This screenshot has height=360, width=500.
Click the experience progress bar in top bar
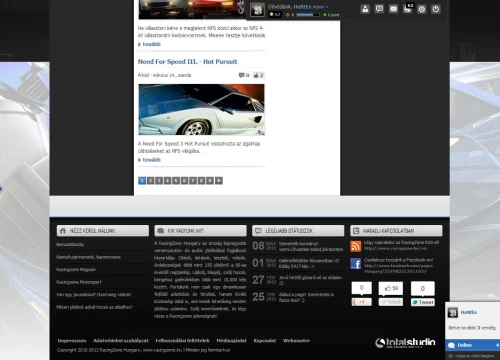(x=308, y=15)
